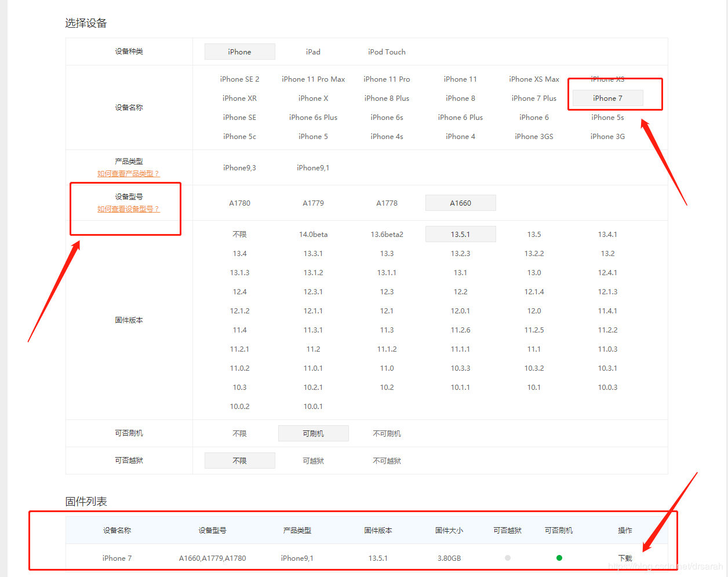Choose iPhone XS Max device
The image size is (728, 577).
534,79
